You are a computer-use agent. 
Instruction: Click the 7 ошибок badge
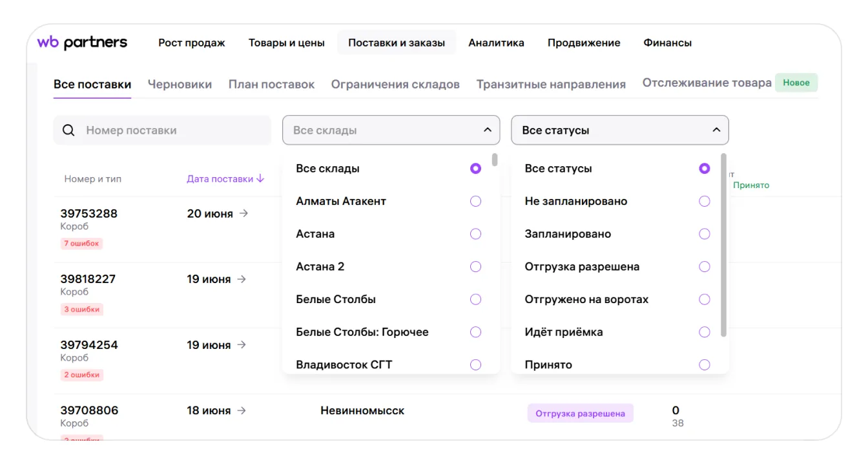coord(82,244)
